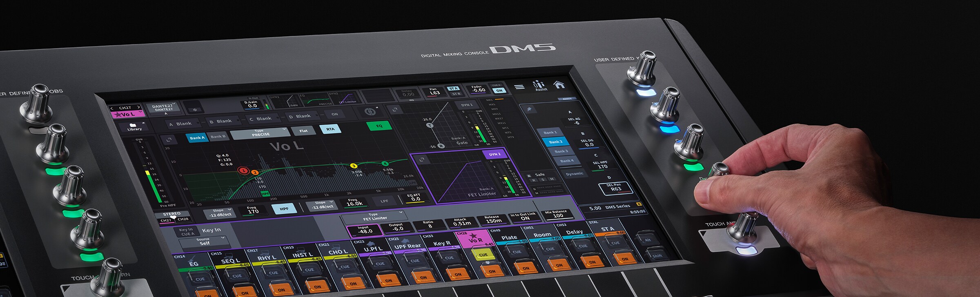
Task: Toggle the LPF filter button
Action: (384, 201)
